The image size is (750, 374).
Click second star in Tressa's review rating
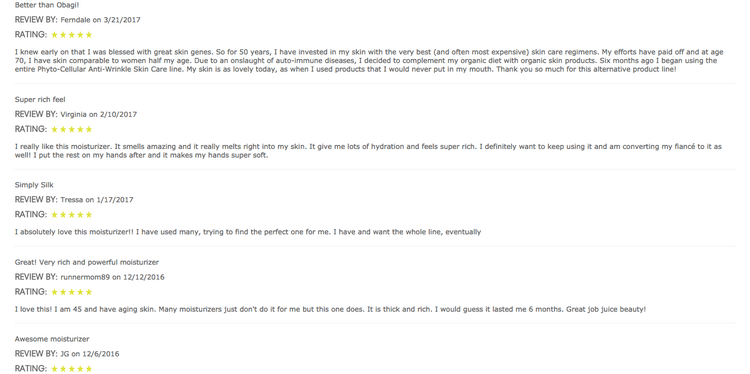tap(63, 215)
